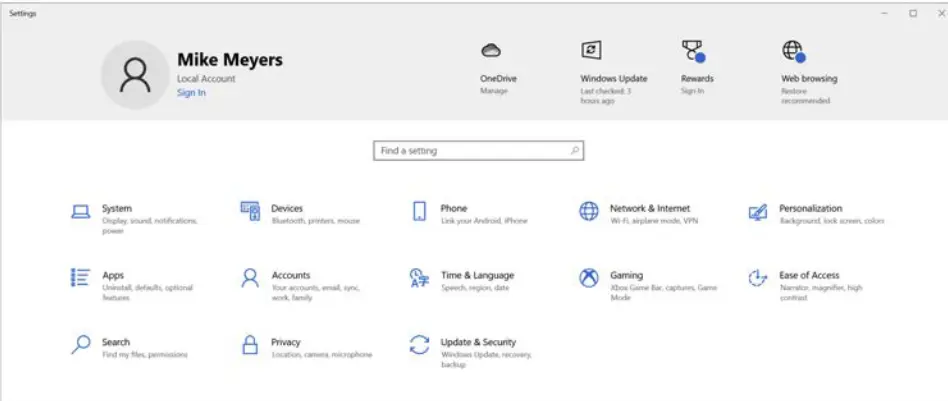Viewport: 948px width, 401px height.
Task: Open the Time & Language icon
Action: pos(419,278)
